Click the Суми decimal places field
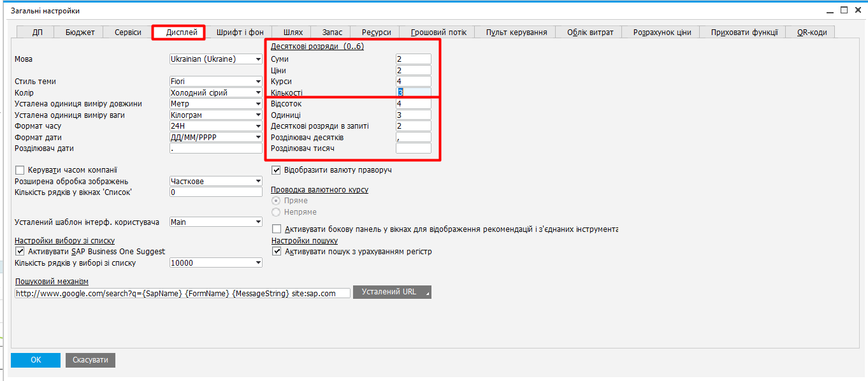Image resolution: width=868 pixels, height=381 pixels. 413,59
